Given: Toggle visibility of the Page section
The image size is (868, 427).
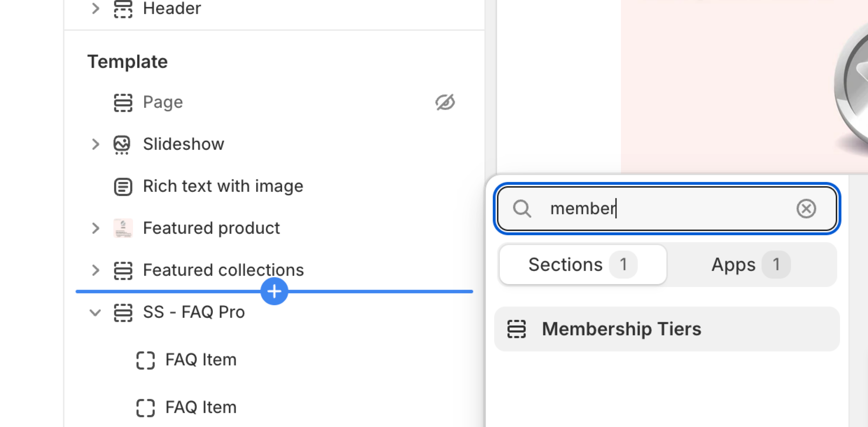Looking at the screenshot, I should [445, 102].
